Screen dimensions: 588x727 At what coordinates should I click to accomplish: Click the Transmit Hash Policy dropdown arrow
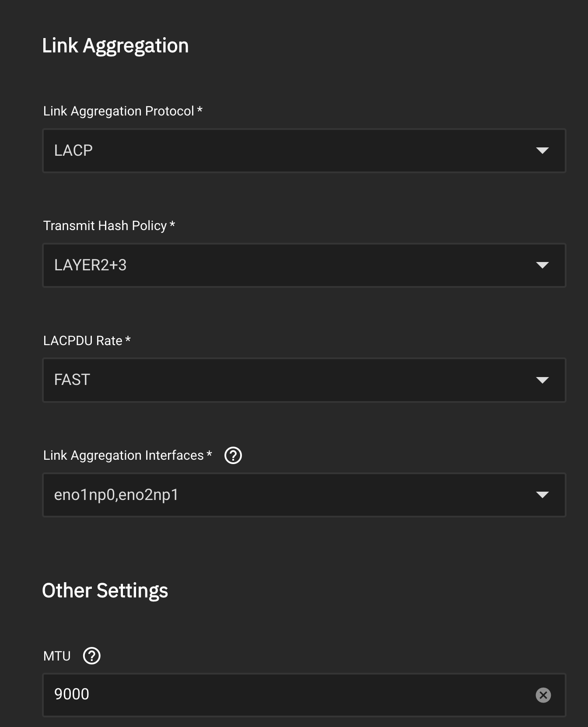click(x=542, y=265)
